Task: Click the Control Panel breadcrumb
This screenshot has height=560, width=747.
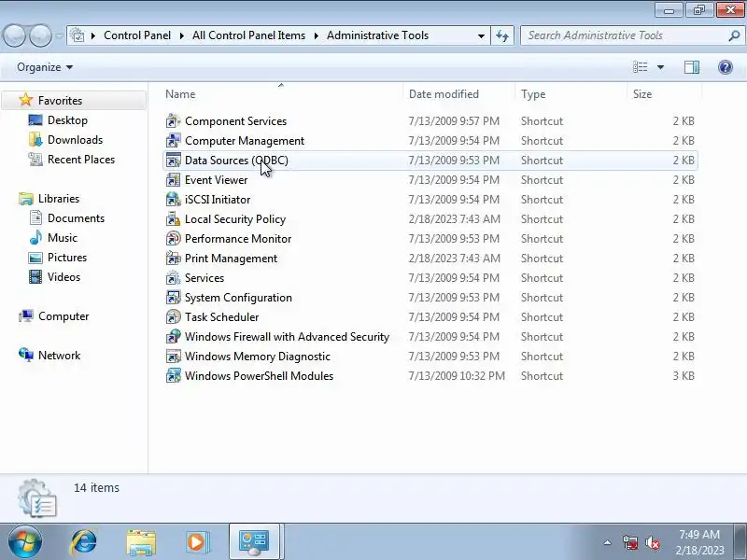Action: [x=137, y=35]
